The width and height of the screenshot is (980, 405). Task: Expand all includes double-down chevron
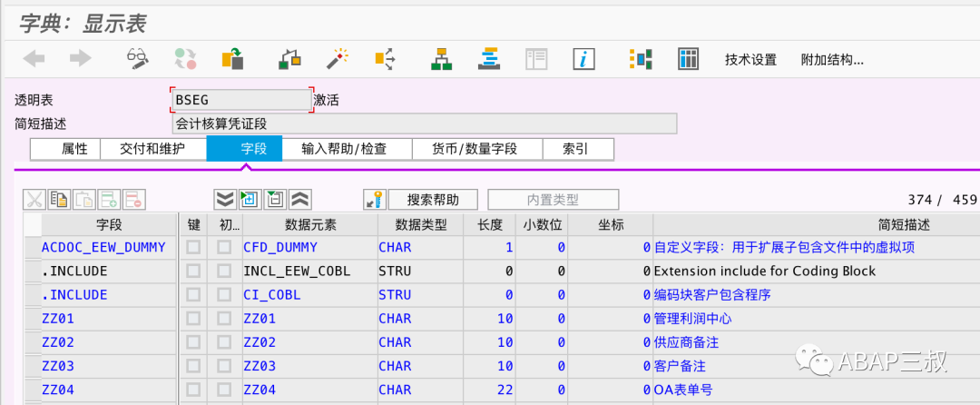(x=226, y=200)
